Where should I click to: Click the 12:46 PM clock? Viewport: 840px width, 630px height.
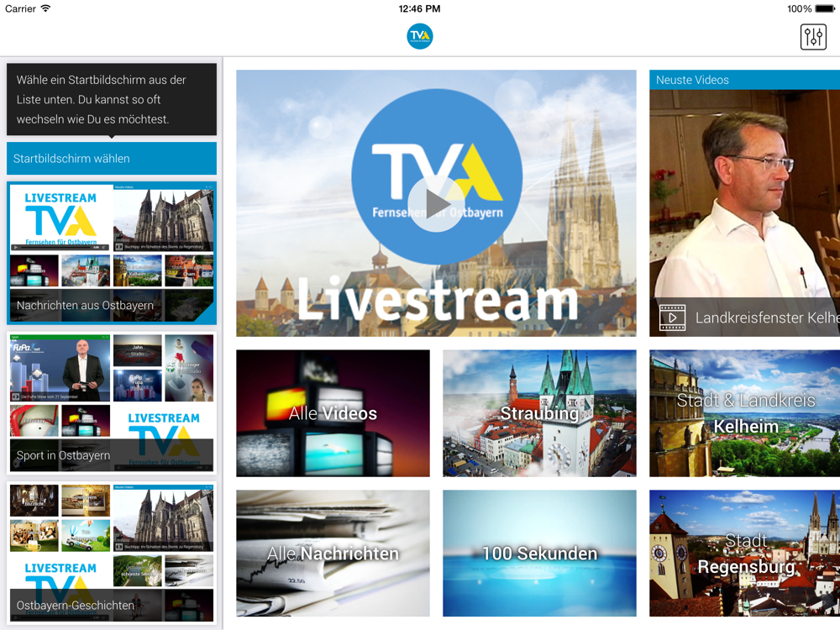pos(419,8)
